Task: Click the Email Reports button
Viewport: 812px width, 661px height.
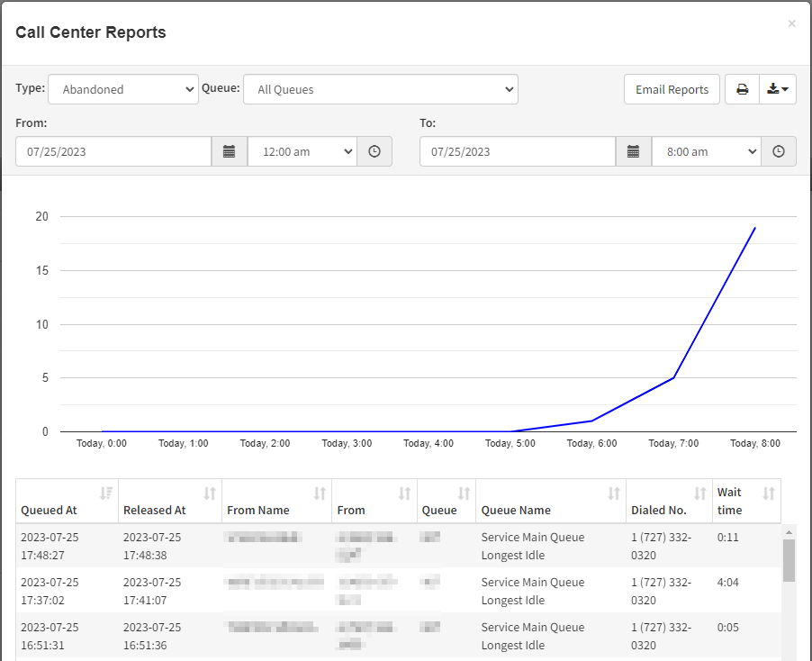Action: 672,89
